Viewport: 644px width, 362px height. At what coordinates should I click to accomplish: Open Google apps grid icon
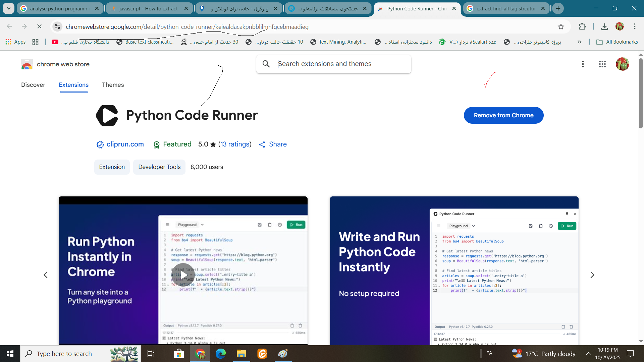click(x=602, y=64)
